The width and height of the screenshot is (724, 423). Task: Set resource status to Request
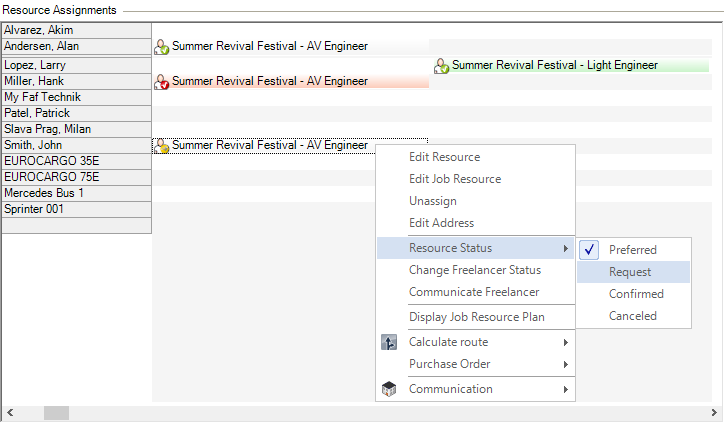point(630,272)
